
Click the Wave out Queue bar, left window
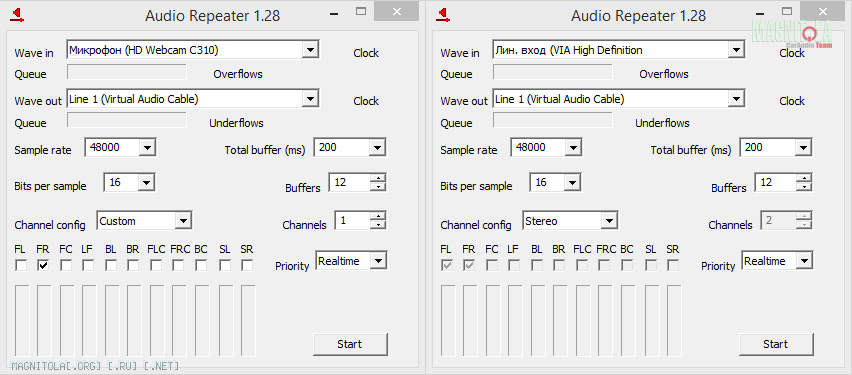pyautogui.click(x=127, y=120)
